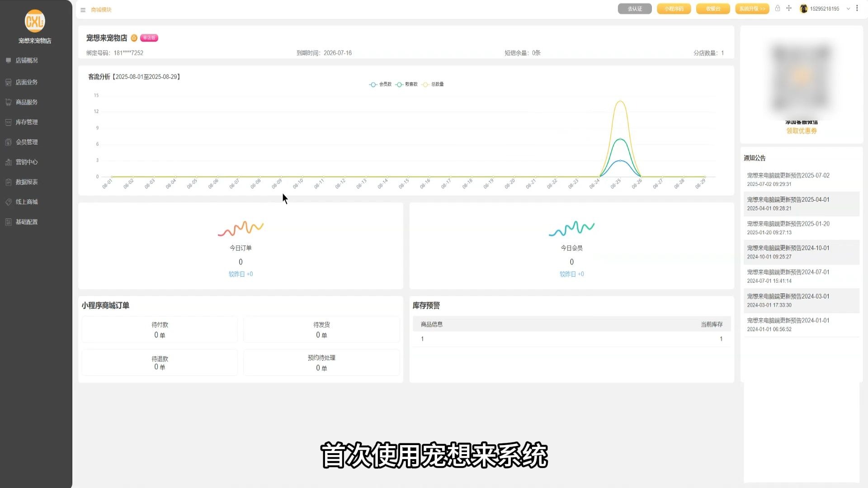868x488 pixels.
Task: Click the 绑定号码 181****7252 text
Action: point(114,53)
